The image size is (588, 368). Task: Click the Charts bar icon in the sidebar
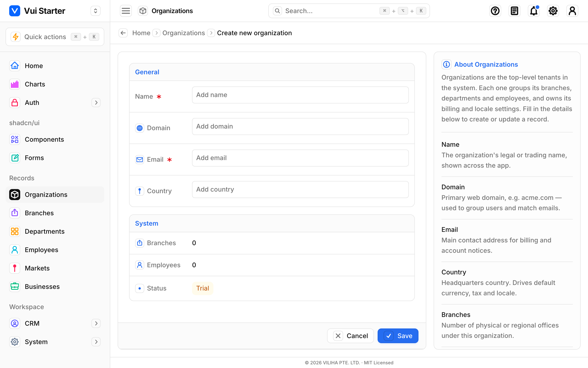tap(14, 84)
